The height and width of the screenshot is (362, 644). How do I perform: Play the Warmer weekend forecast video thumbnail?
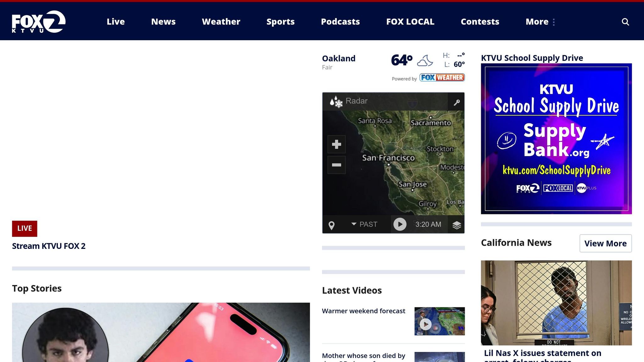(x=440, y=321)
